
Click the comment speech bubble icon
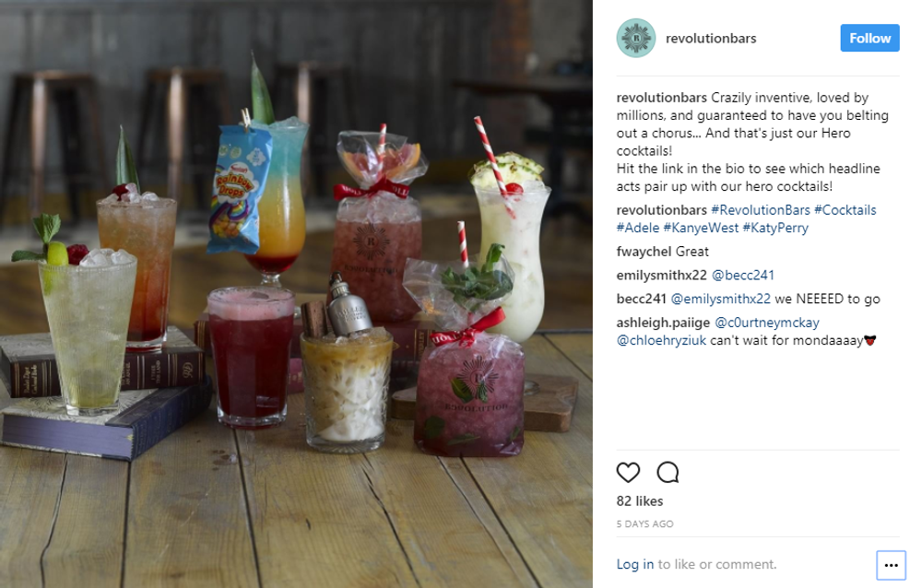pos(668,472)
